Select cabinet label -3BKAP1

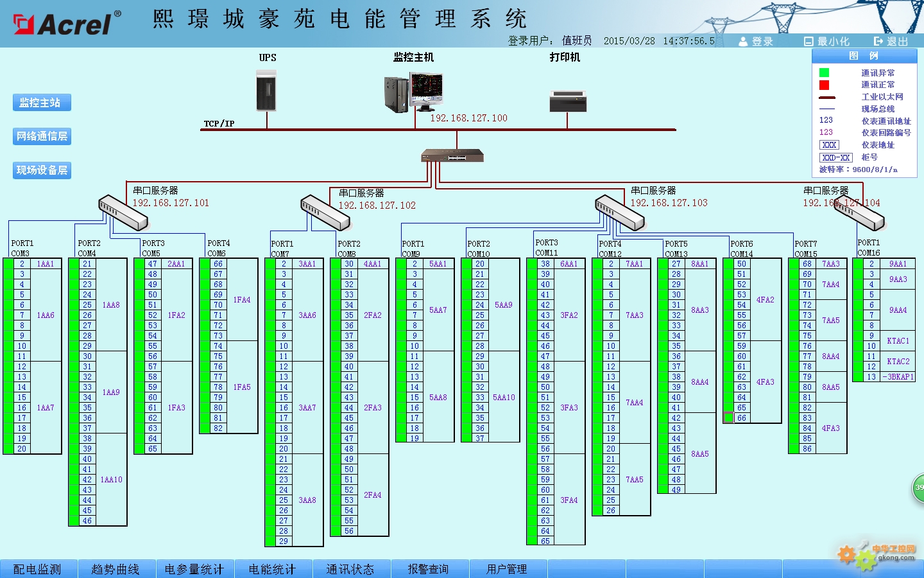click(x=898, y=377)
